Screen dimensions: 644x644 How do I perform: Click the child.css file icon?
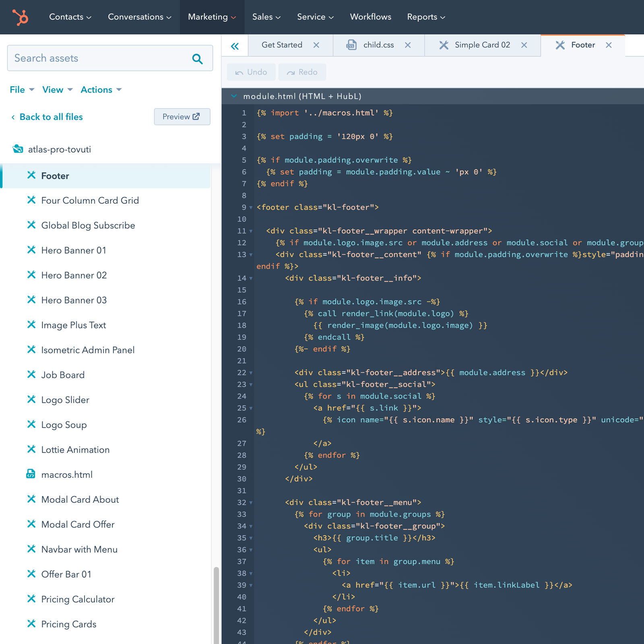351,45
